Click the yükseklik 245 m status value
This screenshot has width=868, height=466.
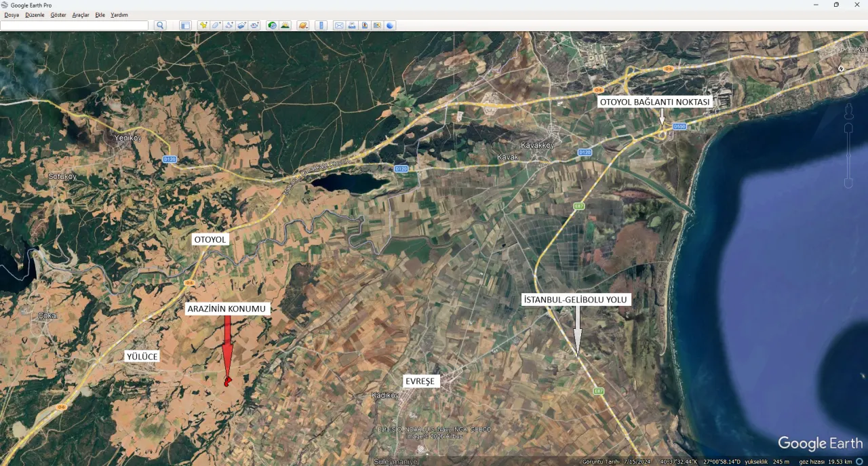click(x=766, y=462)
